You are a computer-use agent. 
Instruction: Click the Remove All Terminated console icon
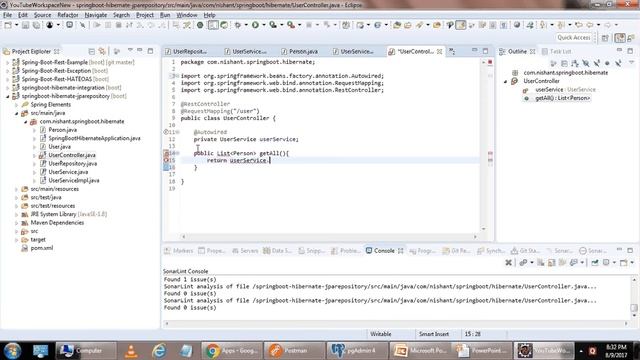(x=509, y=262)
